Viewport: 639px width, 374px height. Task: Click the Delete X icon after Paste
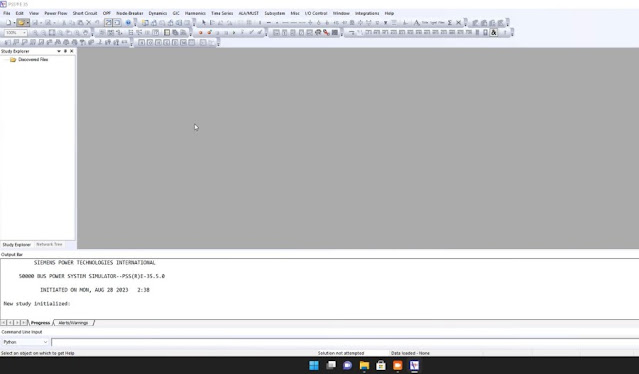pyautogui.click(x=88, y=23)
